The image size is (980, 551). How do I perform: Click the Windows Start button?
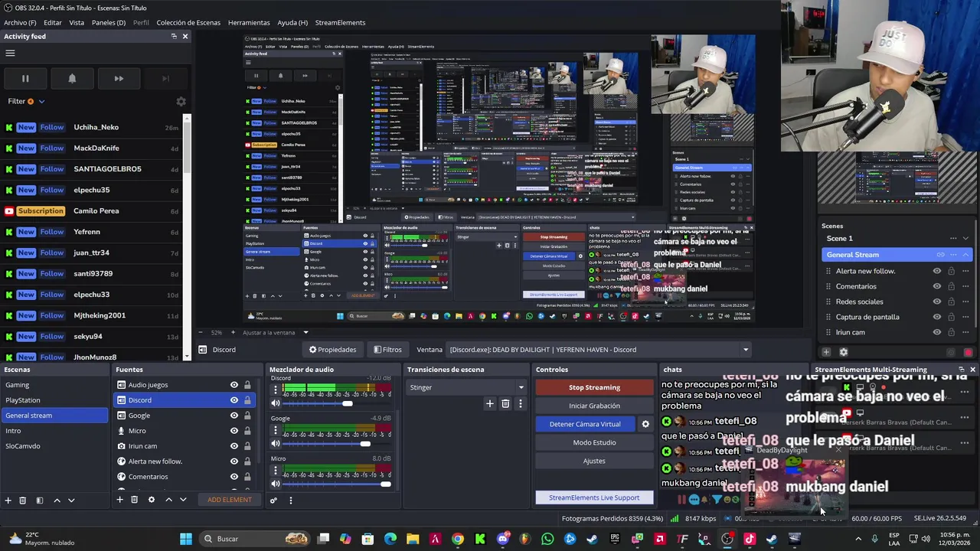tap(186, 539)
